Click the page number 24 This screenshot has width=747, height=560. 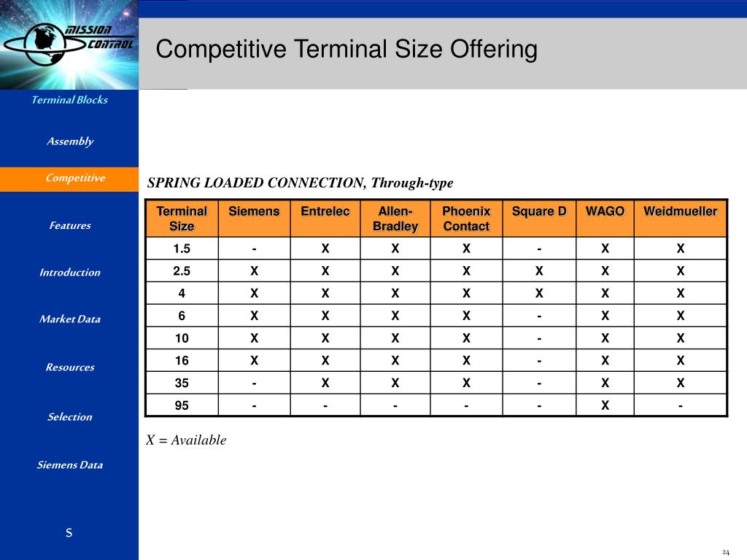tap(726, 553)
